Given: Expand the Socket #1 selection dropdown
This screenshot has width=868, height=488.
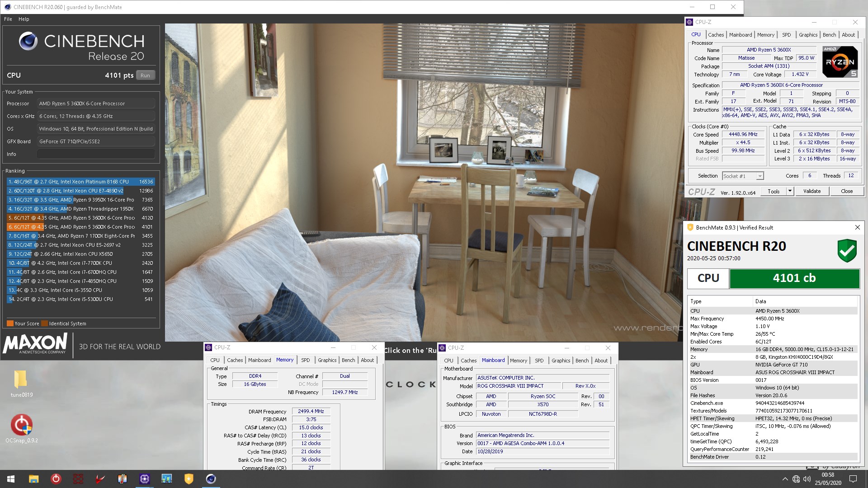Looking at the screenshot, I should pyautogui.click(x=760, y=176).
